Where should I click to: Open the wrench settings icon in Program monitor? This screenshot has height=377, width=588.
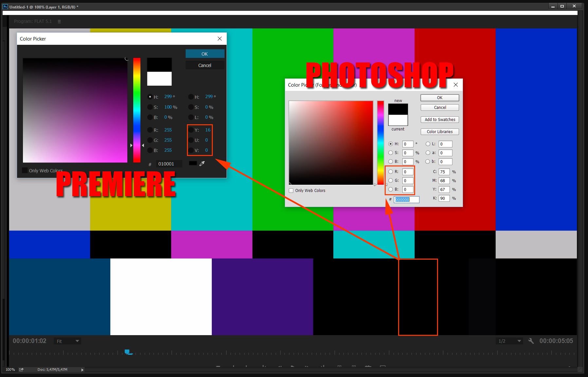531,341
